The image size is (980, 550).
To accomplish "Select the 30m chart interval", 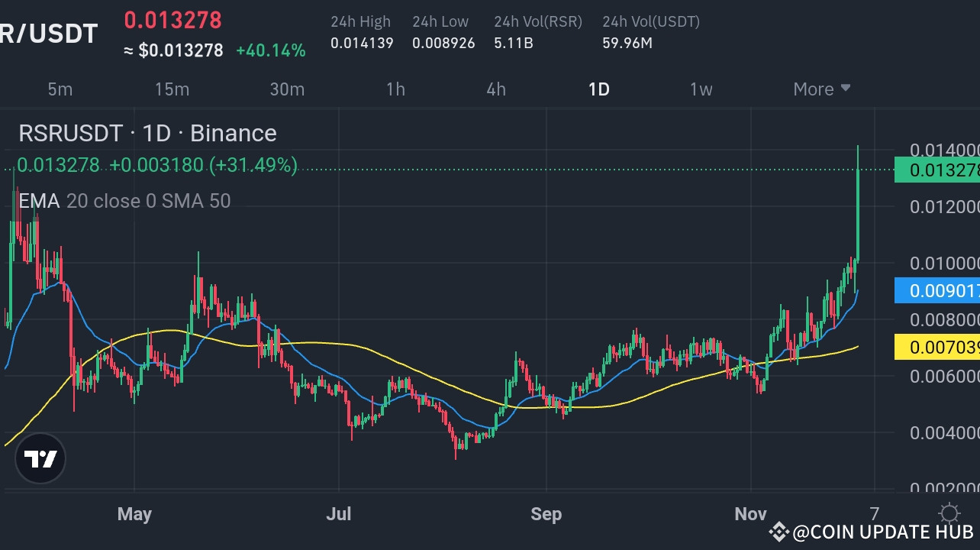I will tap(287, 89).
